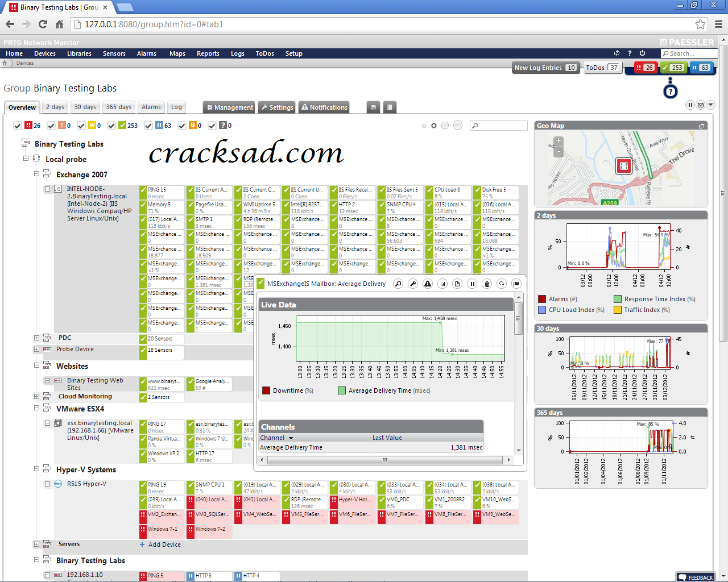Click Add Device link under Servers
This screenshot has height=582, width=728.
click(x=160, y=544)
